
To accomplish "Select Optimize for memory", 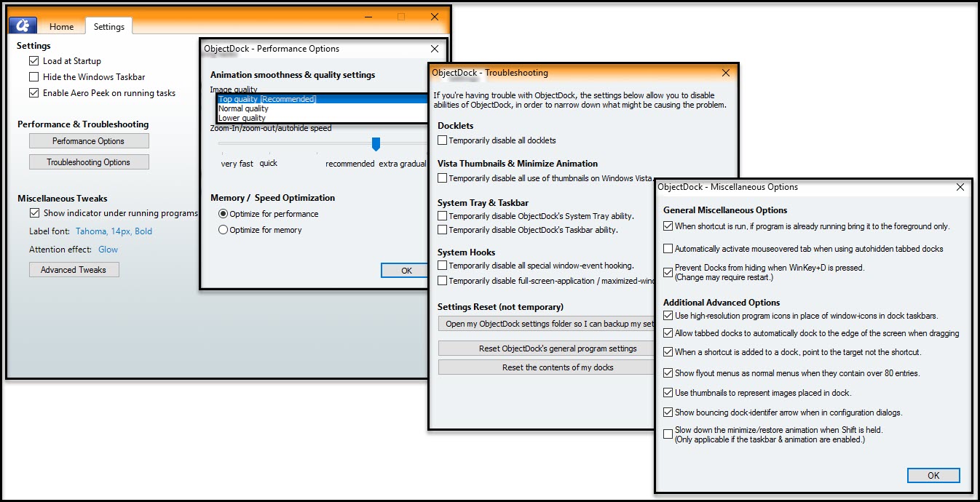I will tap(224, 230).
